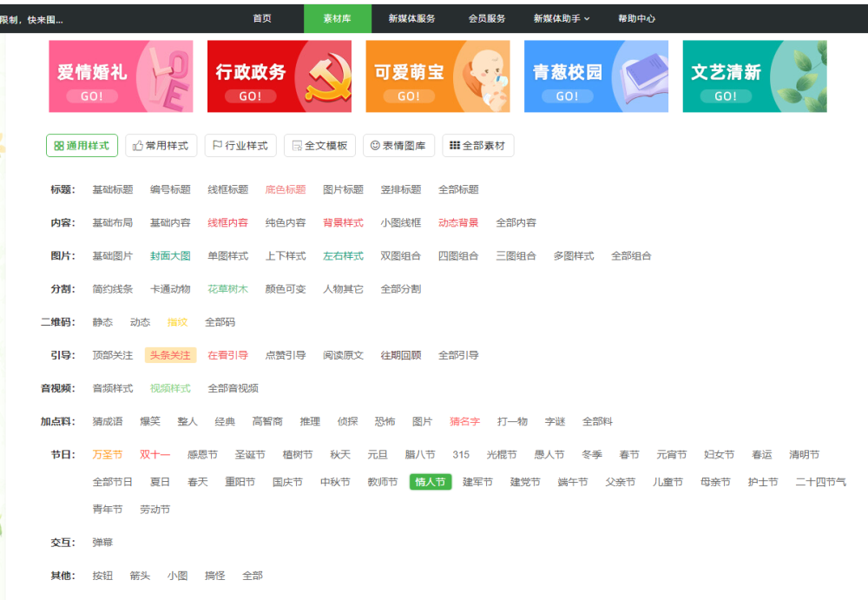
Task: Open 全部节日 filter
Action: pos(112,482)
